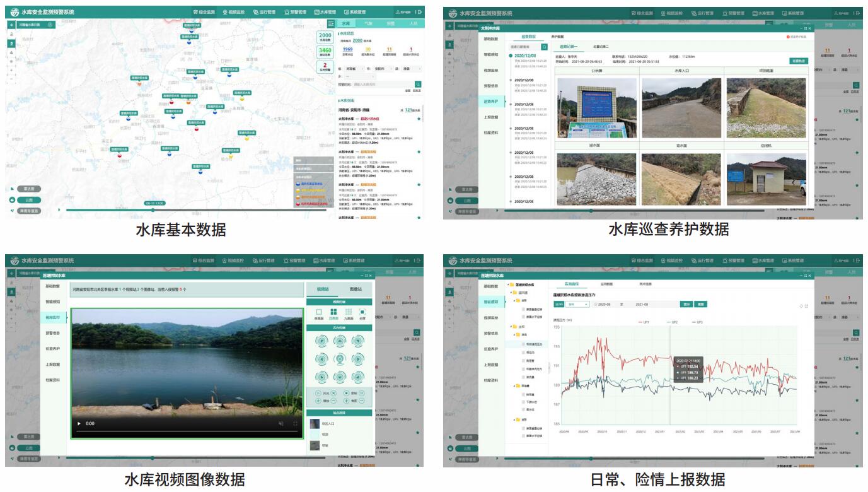Click 巡查轨迹 button in patrol dialog

click(798, 61)
